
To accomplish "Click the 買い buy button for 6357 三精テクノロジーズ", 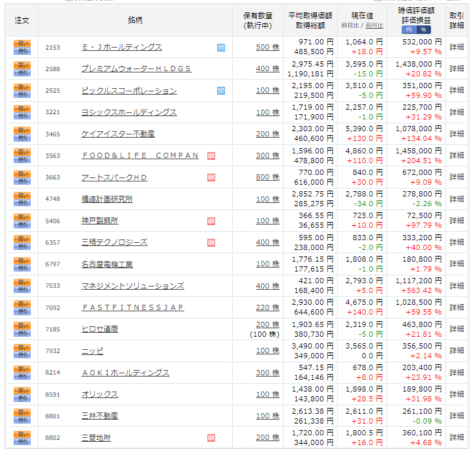I will point(22,239).
